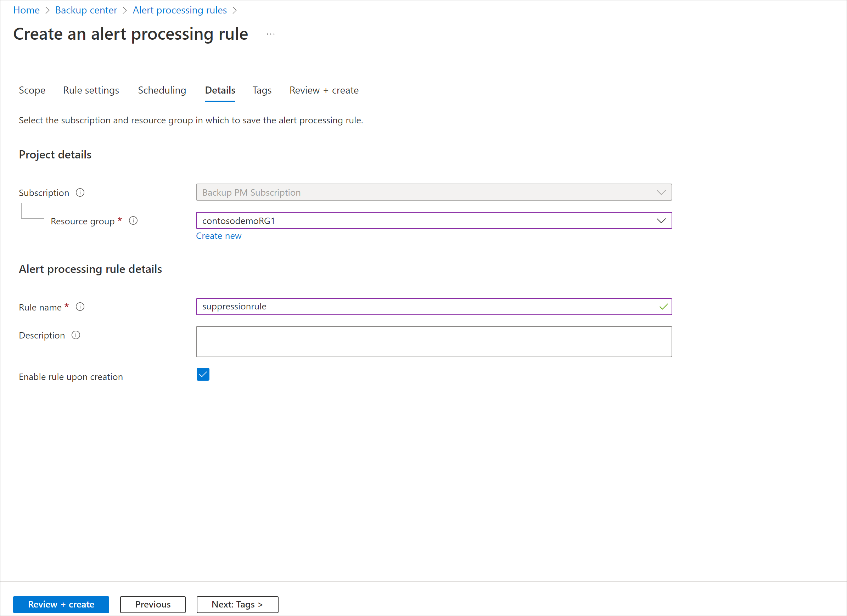Click the Review + create button
The image size is (847, 616).
click(62, 604)
